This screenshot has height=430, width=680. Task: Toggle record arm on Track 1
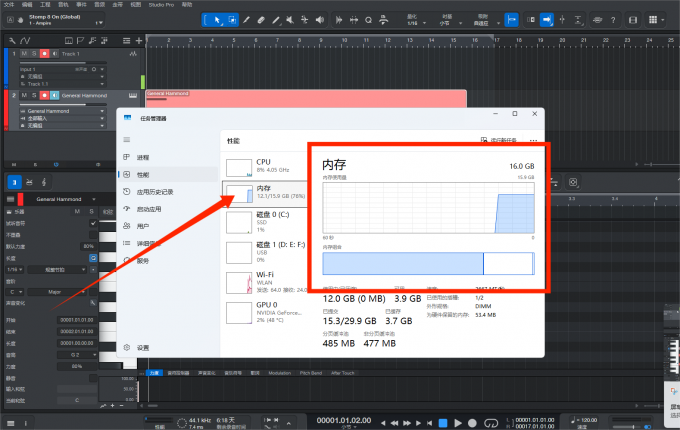point(44,54)
